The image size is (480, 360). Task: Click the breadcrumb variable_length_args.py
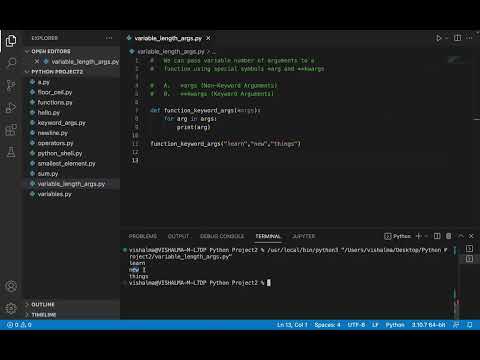(x=171, y=52)
